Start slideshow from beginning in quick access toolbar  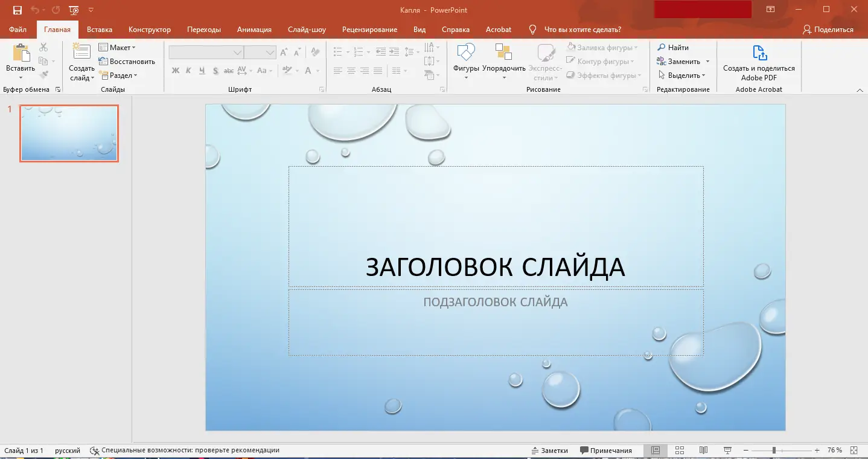pyautogui.click(x=74, y=10)
